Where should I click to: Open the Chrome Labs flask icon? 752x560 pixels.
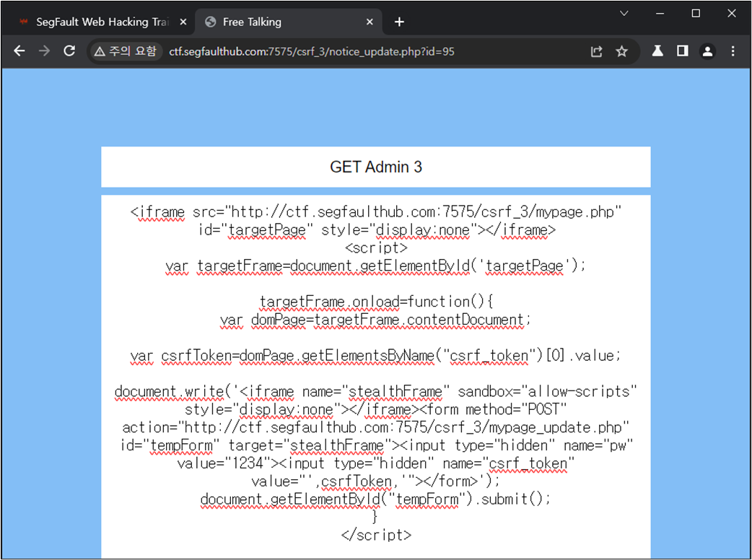click(657, 51)
